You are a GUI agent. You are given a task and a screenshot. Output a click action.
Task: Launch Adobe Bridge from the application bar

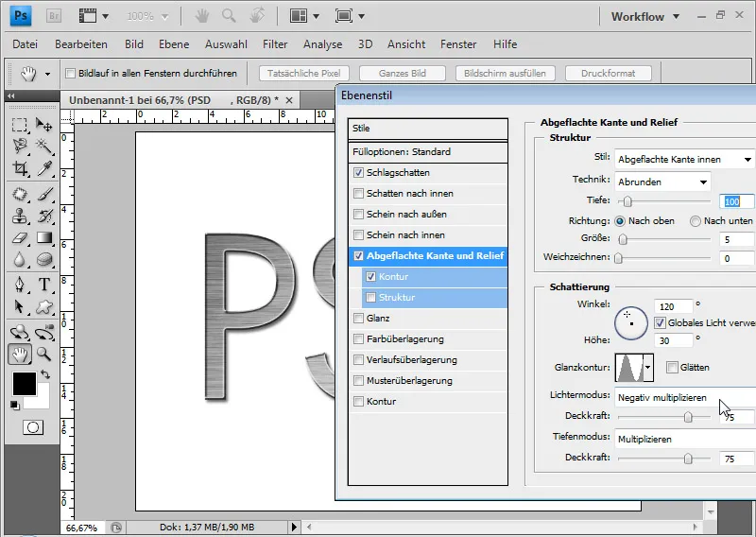click(x=54, y=16)
